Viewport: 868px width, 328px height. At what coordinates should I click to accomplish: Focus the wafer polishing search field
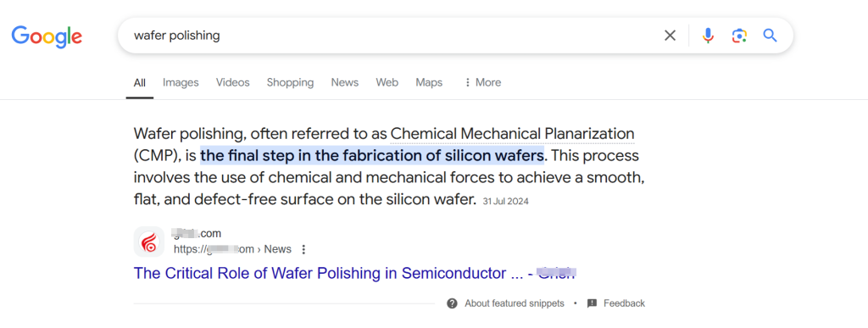click(x=387, y=36)
